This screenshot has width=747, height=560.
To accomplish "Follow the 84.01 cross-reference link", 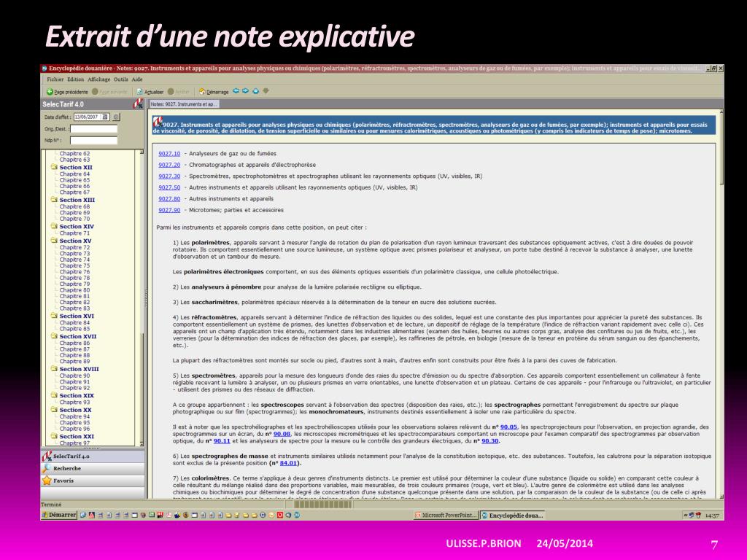I will [288, 463].
